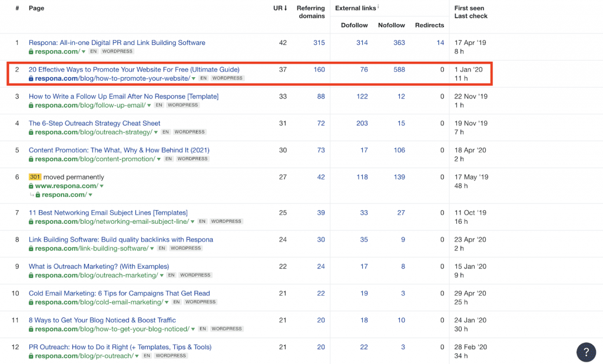This screenshot has width=603, height=364.
Task: Sort the table by the UR column
Action: pos(280,8)
